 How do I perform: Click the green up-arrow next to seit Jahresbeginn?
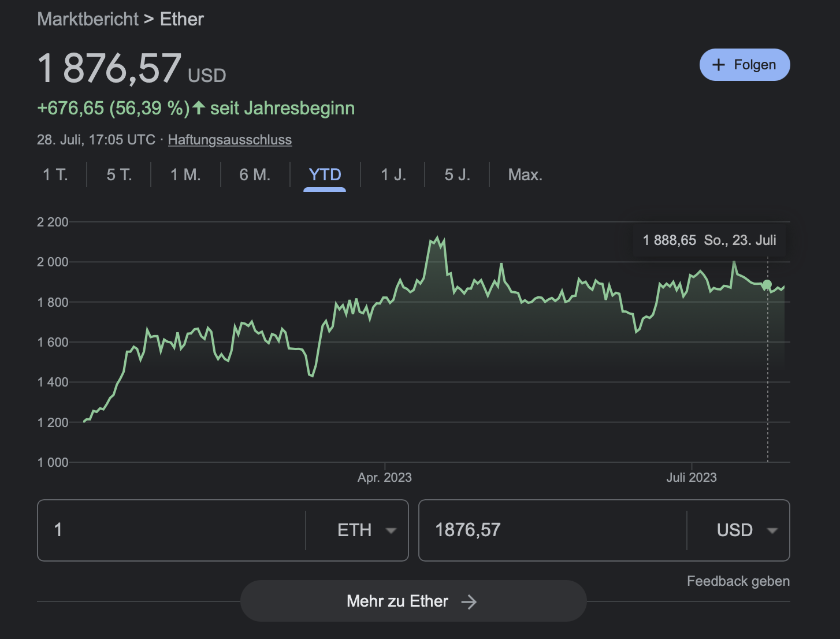[199, 108]
